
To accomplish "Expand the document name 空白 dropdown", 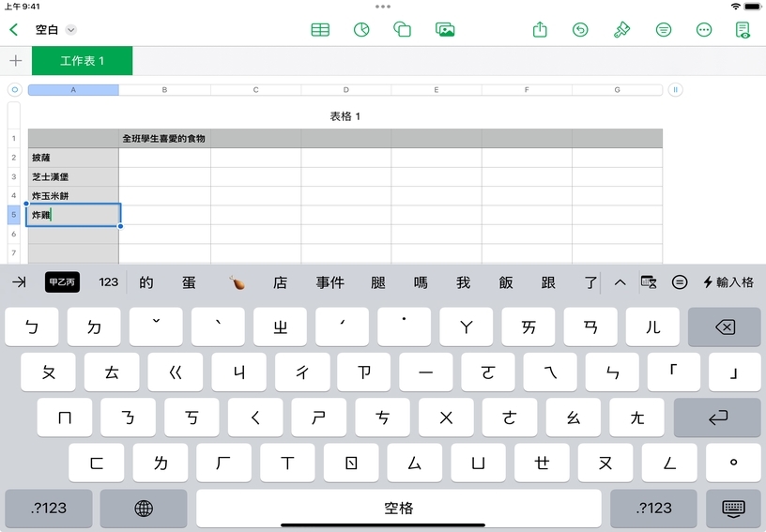I will [x=71, y=30].
